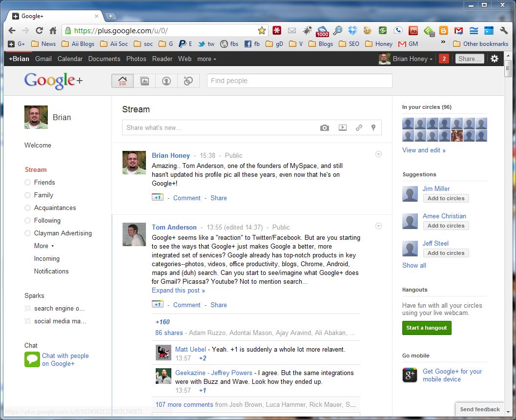Add Jeff Steel to circles
Screen dimensions: 516x420
[x=446, y=253]
